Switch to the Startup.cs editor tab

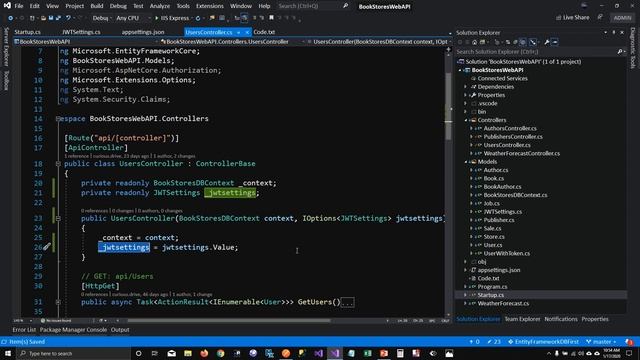(27, 32)
